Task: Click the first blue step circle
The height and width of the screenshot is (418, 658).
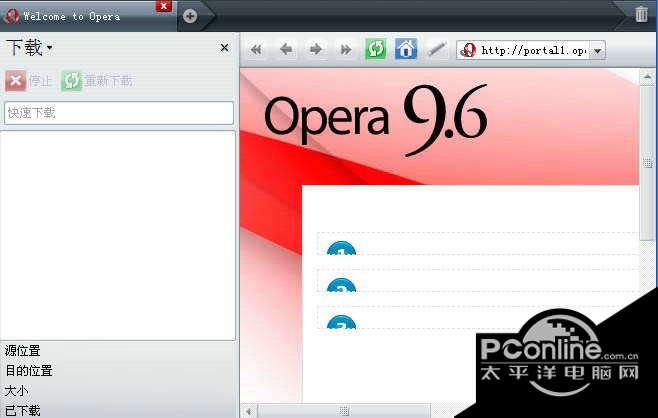Action: click(x=341, y=248)
